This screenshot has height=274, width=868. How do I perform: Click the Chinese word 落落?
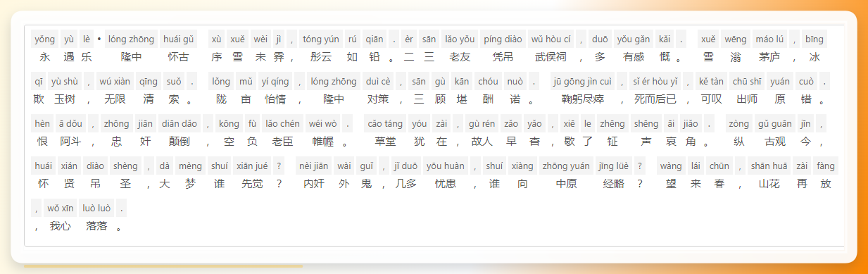coord(96,227)
